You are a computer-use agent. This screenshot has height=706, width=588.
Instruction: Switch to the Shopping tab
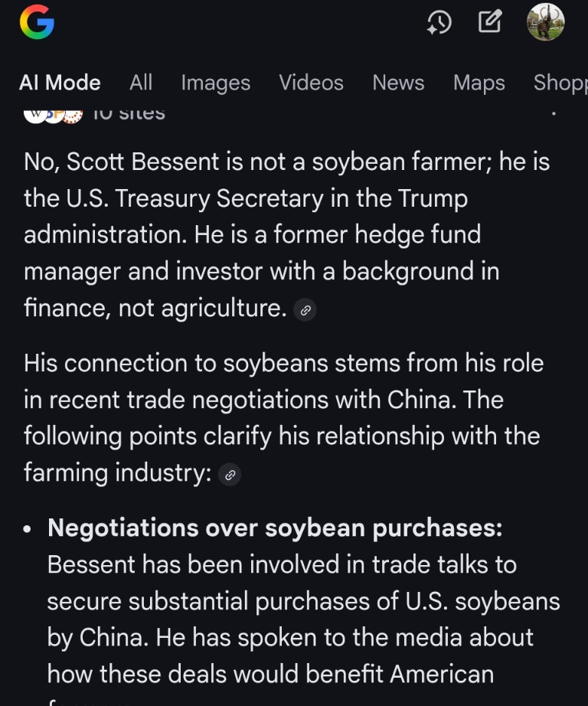click(x=560, y=83)
